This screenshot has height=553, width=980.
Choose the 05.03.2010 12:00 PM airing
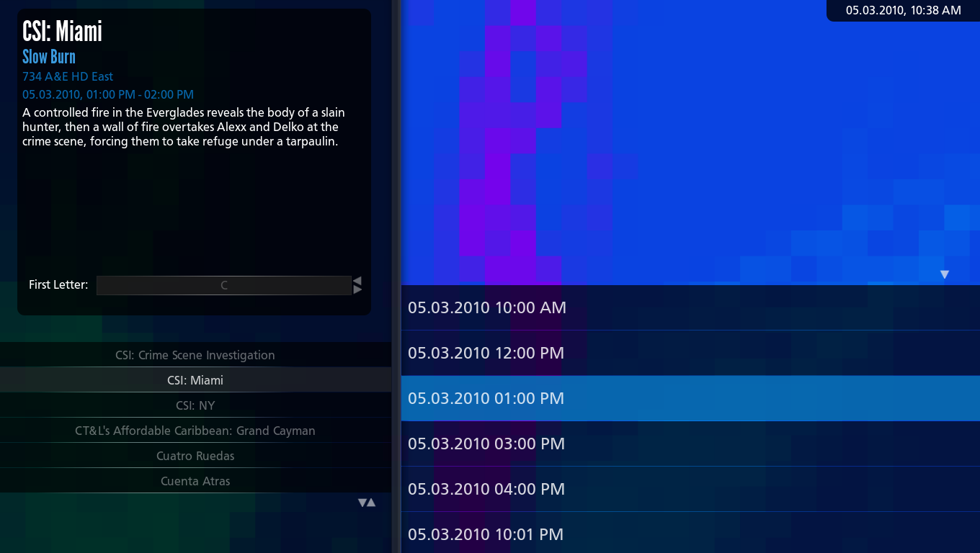[x=690, y=353]
